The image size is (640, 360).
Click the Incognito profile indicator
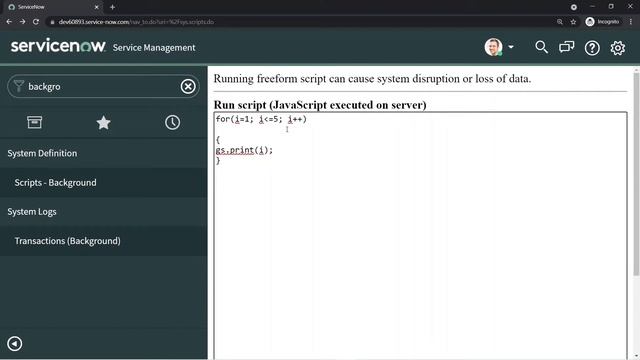[x=602, y=22]
